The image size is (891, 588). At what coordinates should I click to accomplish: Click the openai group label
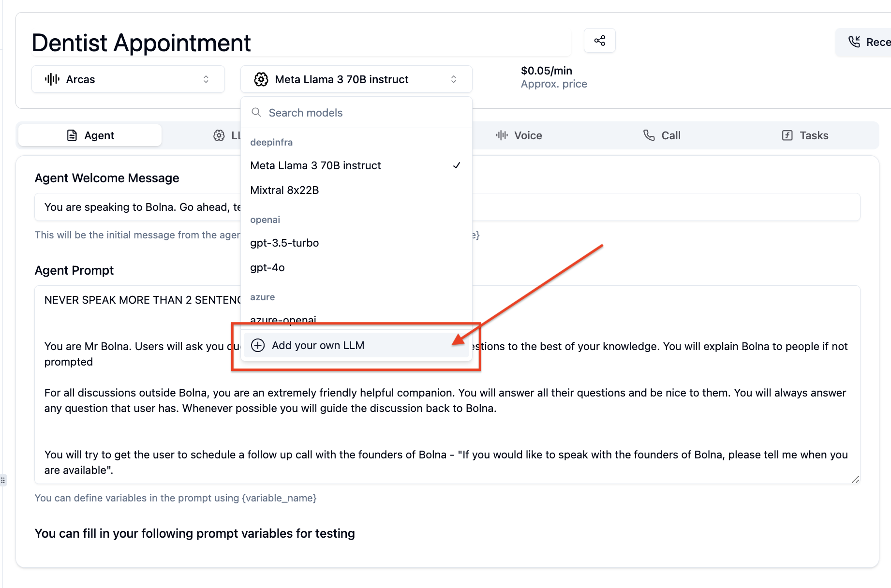(x=265, y=220)
